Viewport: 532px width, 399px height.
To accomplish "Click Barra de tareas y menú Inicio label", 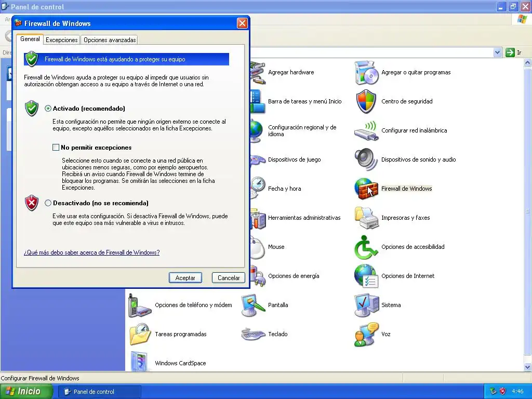I will (304, 101).
